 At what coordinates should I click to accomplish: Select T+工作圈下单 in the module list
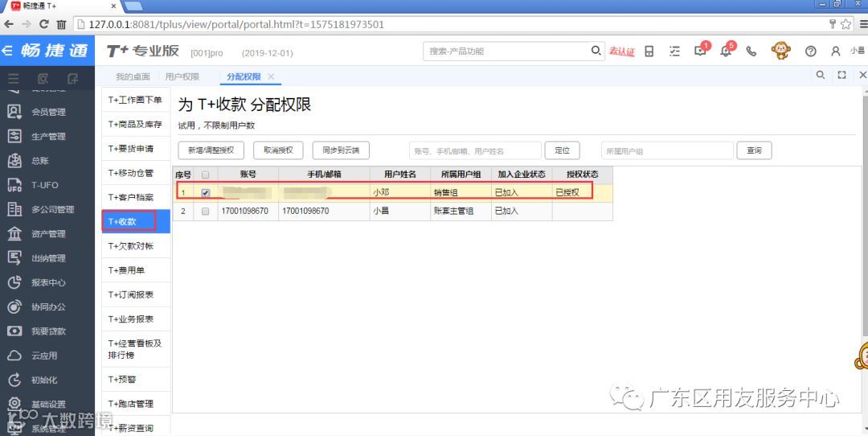[x=136, y=100]
